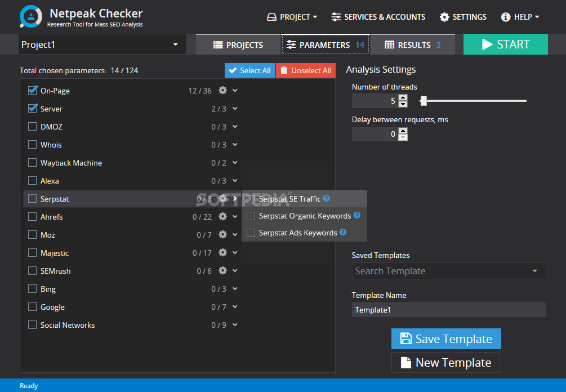The image size is (566, 392).
Task: Click the green START button
Action: click(x=505, y=44)
